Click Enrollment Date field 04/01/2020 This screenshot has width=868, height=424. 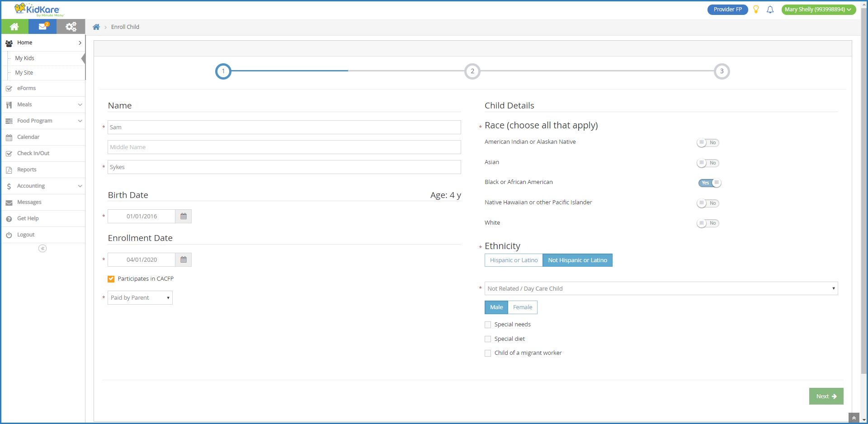pyautogui.click(x=142, y=260)
